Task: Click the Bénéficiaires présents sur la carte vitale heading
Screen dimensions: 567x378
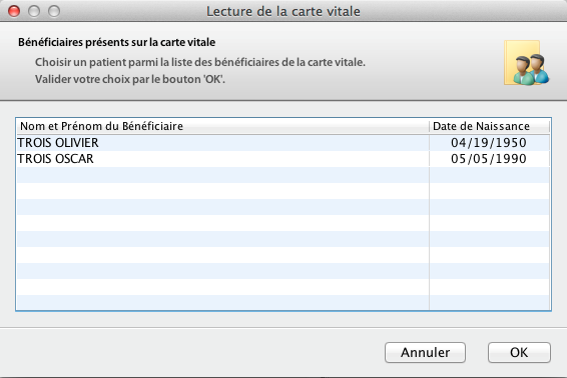Action: pyautogui.click(x=117, y=42)
